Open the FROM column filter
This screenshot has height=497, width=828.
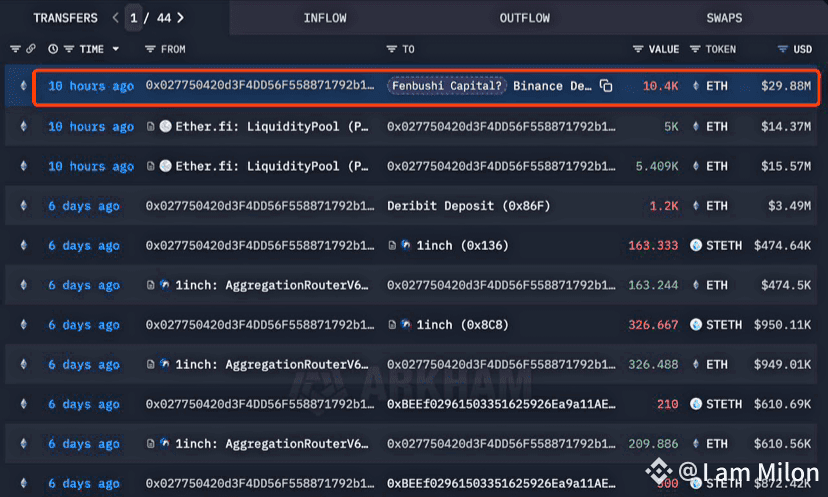point(150,49)
